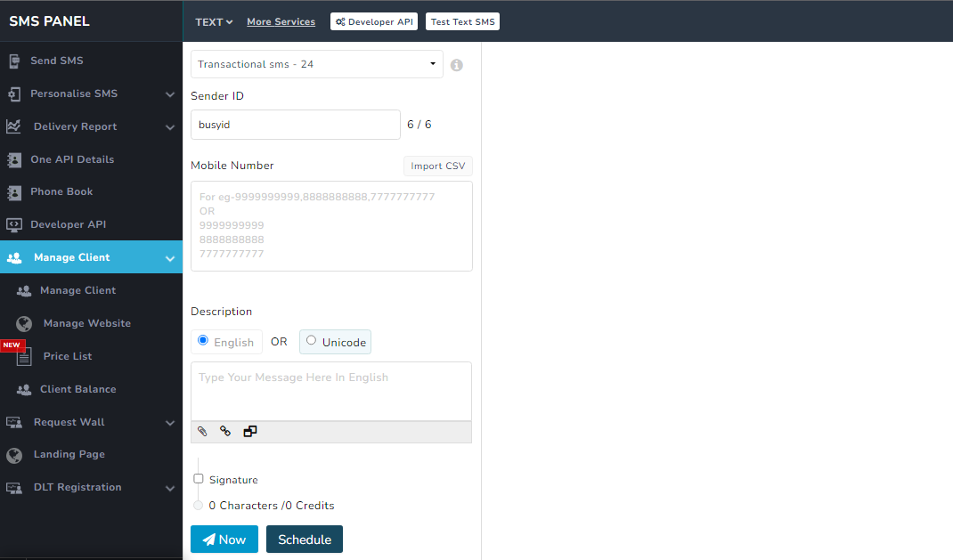Select the Unicode radio button
Viewport: 953px width, 560px height.
[x=311, y=340]
